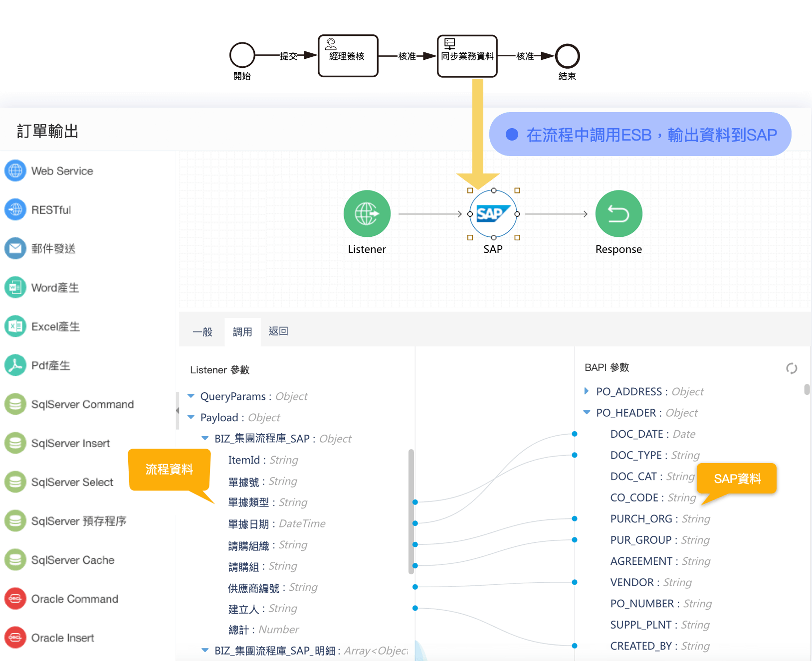Select the Oracle Insert icon
This screenshot has height=661, width=812.
(x=15, y=638)
